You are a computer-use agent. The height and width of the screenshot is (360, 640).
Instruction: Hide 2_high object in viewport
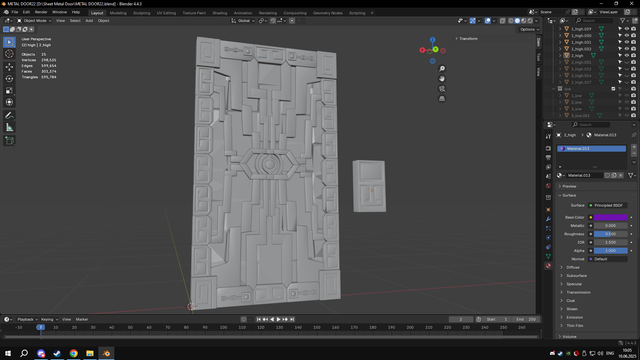tap(627, 56)
